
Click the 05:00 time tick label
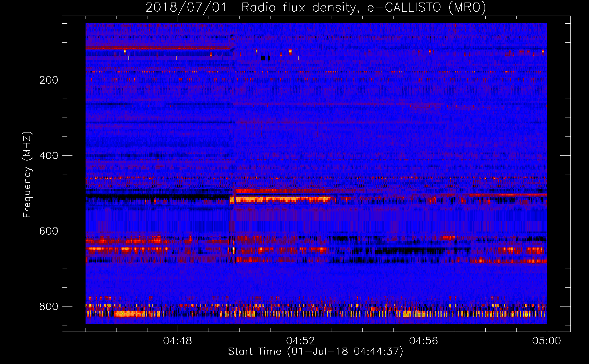click(547, 341)
